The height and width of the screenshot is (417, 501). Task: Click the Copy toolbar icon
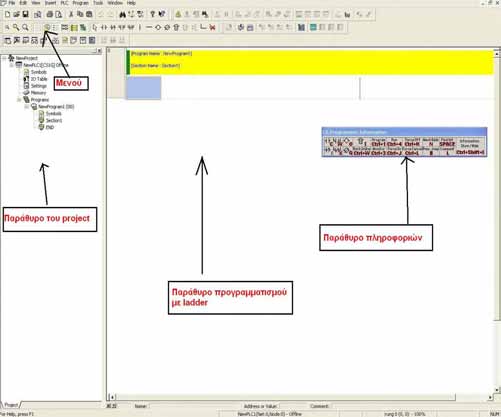(80, 14)
